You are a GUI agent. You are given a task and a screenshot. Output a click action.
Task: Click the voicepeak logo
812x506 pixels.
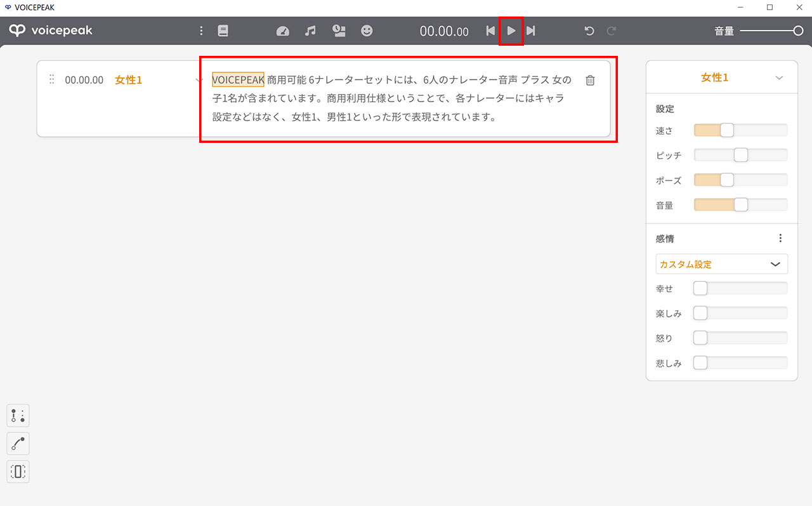tap(51, 30)
